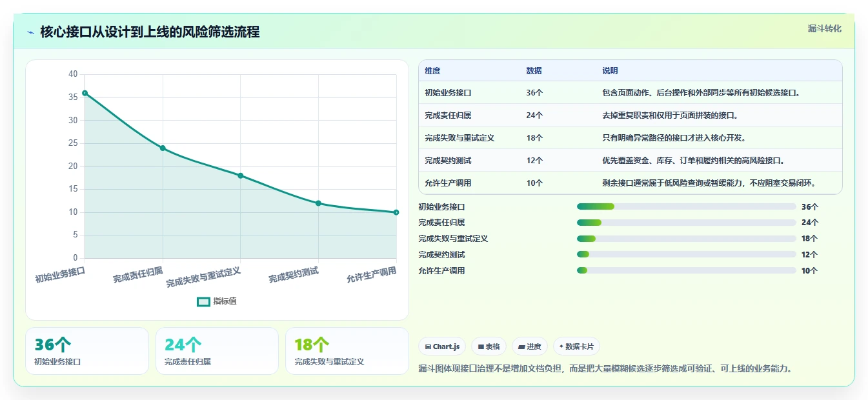Click the 进度 tag chip
868x400 pixels.
530,346
